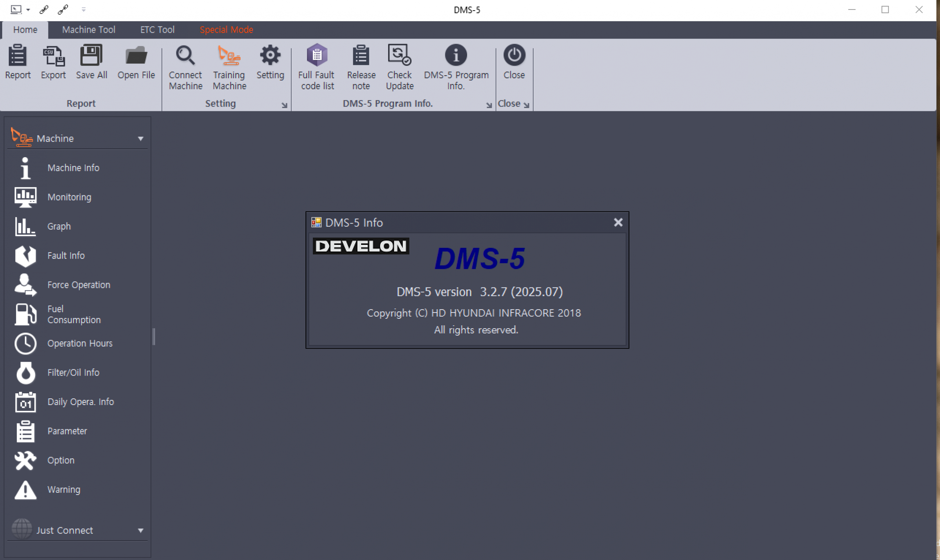
Task: Click the Just Connect globe icon
Action: [x=22, y=529]
